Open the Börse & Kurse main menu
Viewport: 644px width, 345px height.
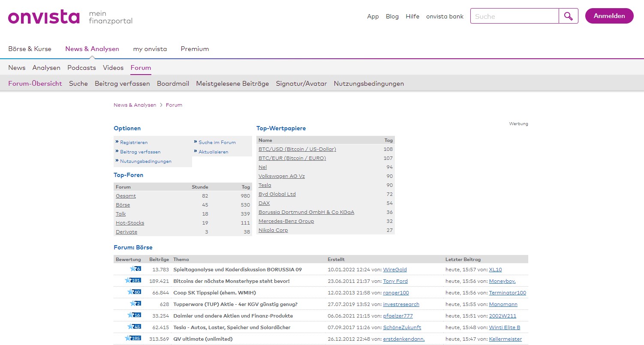pyautogui.click(x=30, y=49)
